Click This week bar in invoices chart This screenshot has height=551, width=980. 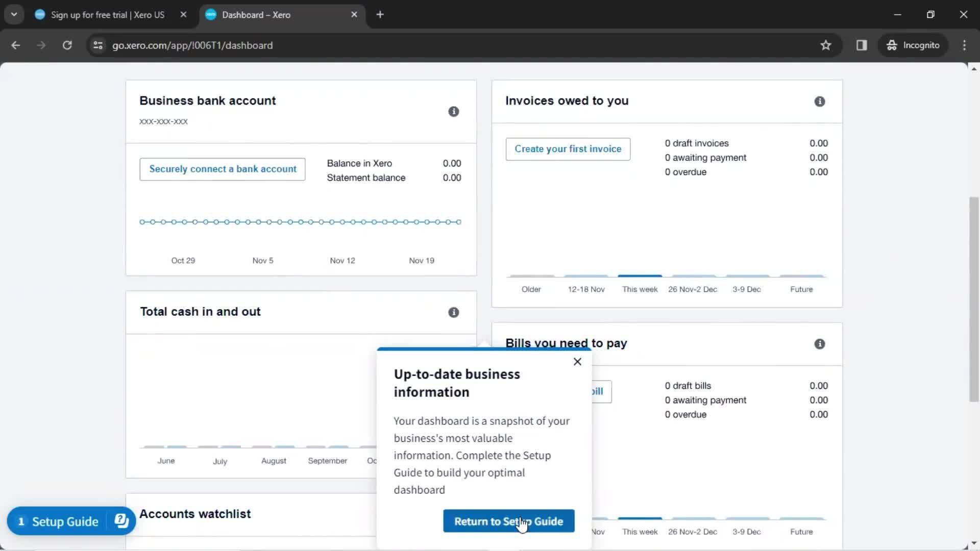[640, 276]
